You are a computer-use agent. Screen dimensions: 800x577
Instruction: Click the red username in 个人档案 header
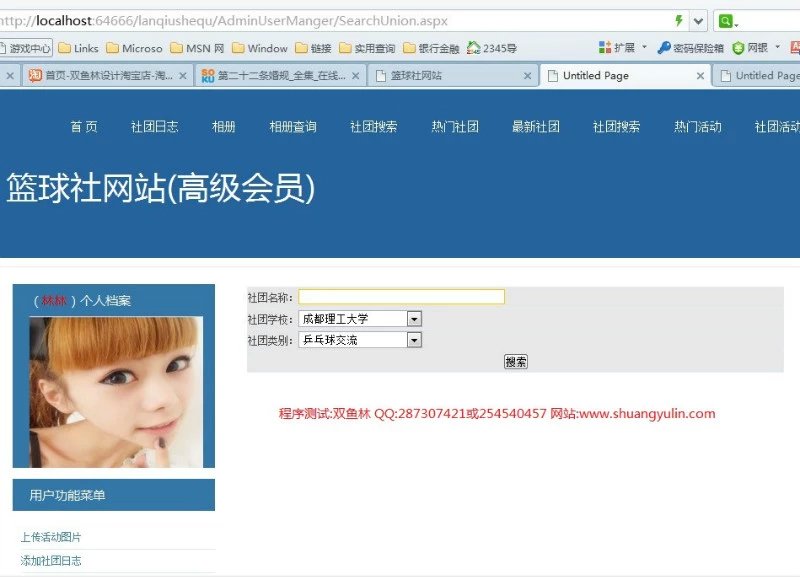point(54,300)
